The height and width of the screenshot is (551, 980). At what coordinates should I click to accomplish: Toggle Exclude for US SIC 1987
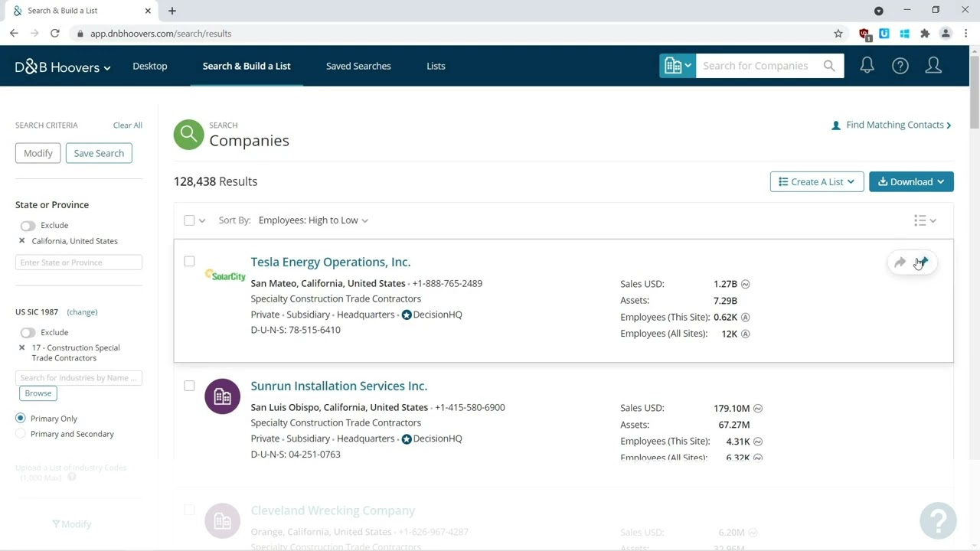pyautogui.click(x=28, y=333)
